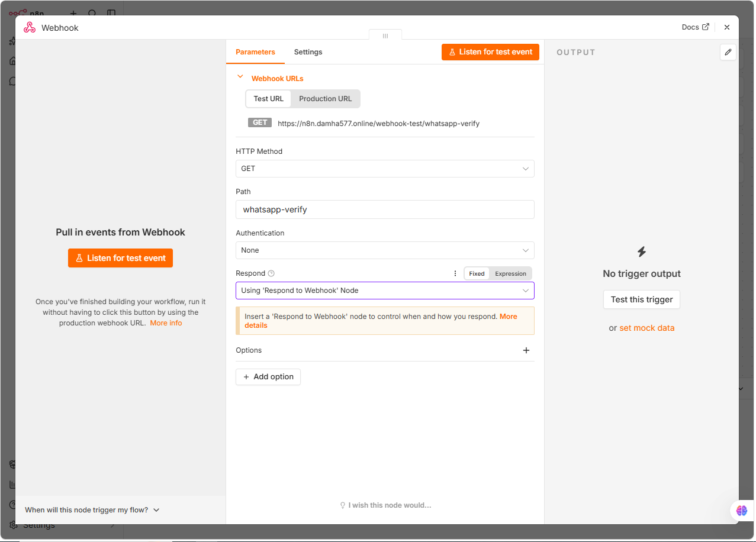Click the Options plus icon
Viewport: 756px width, 542px height.
pyautogui.click(x=526, y=350)
